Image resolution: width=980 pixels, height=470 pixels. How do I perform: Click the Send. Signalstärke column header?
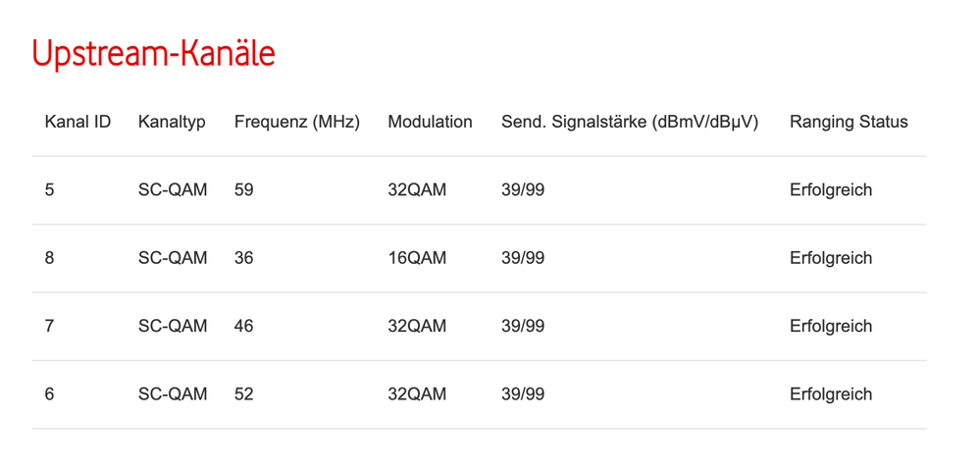click(x=630, y=123)
